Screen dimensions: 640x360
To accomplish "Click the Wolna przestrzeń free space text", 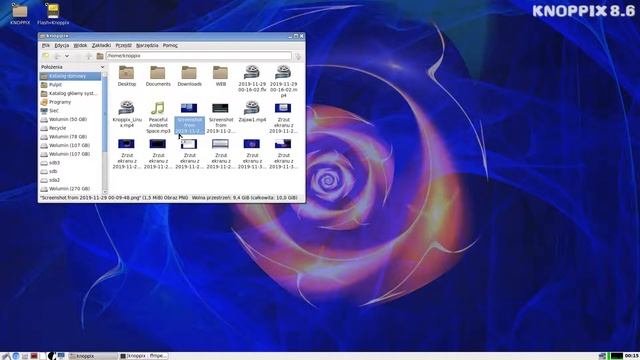I will click(244, 198).
